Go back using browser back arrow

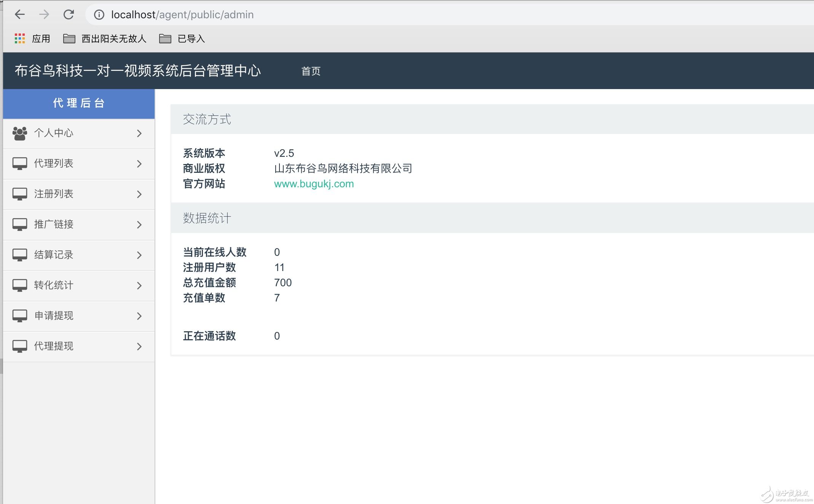(x=19, y=14)
